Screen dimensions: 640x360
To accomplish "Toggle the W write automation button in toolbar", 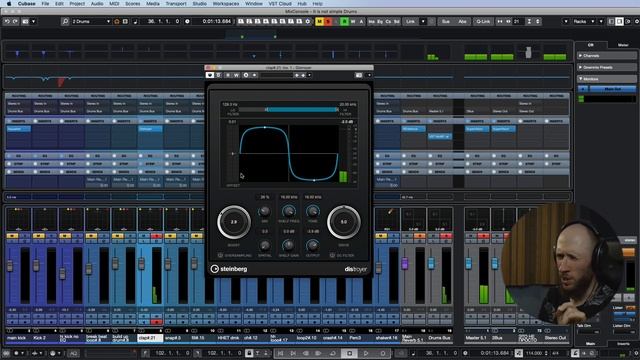I will coord(353,21).
